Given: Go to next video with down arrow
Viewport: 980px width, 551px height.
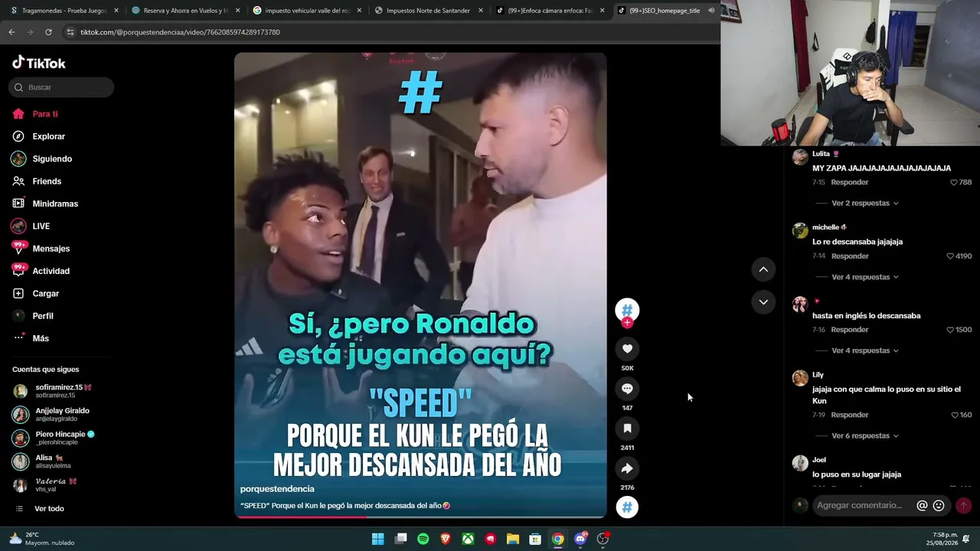Looking at the screenshot, I should [x=763, y=302].
